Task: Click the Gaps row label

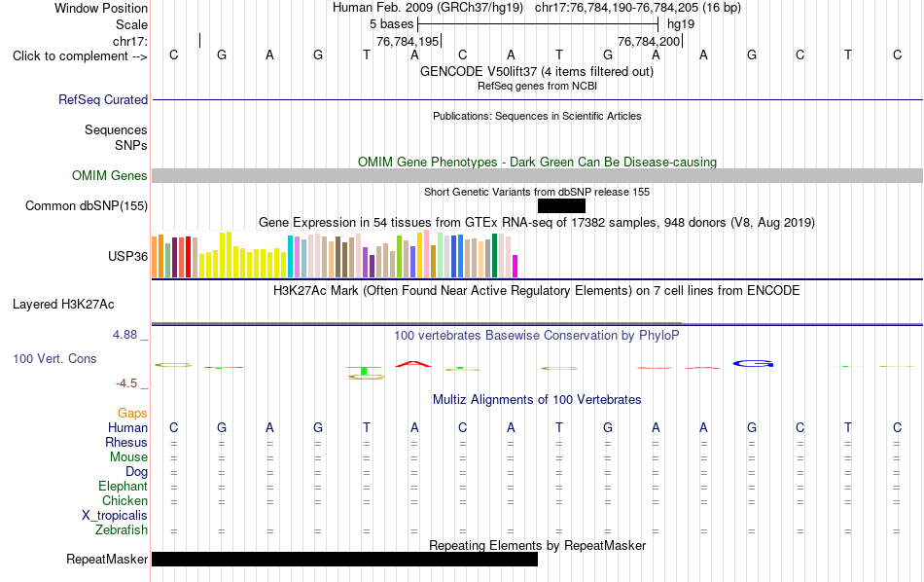Action: click(x=132, y=414)
